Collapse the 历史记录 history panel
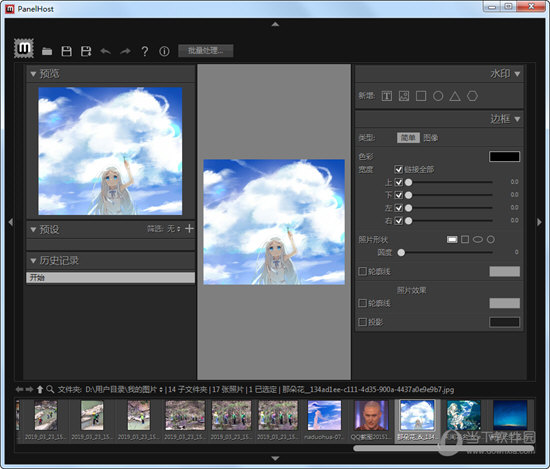 coord(33,261)
